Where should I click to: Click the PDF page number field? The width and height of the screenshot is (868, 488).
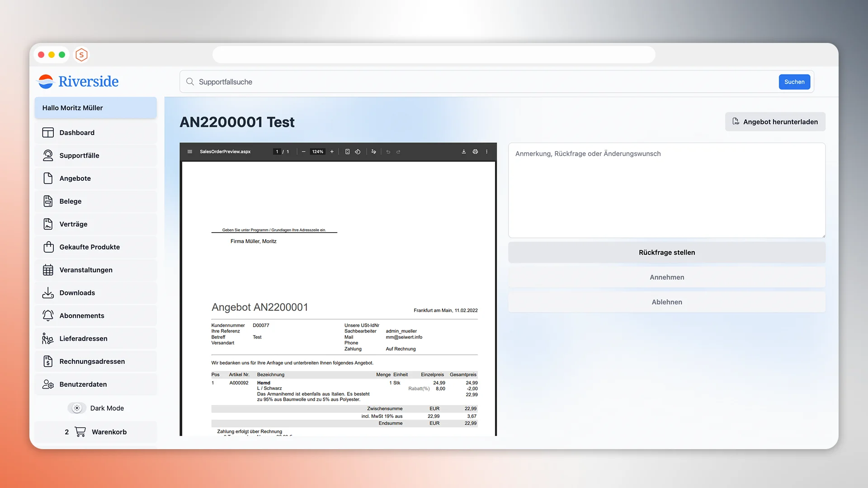click(277, 152)
